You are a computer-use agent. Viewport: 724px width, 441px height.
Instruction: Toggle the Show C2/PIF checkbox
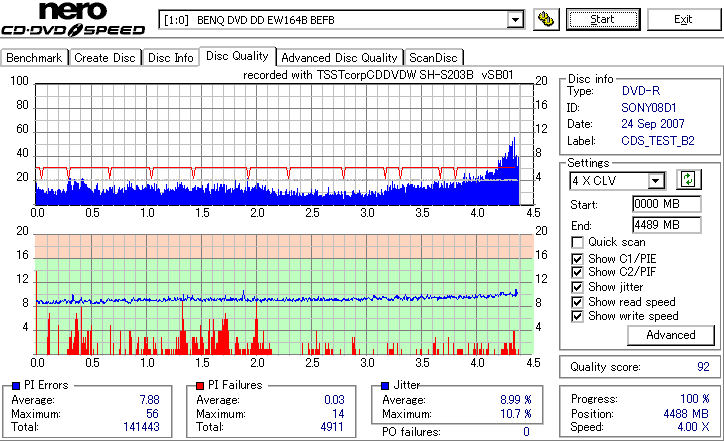click(577, 272)
